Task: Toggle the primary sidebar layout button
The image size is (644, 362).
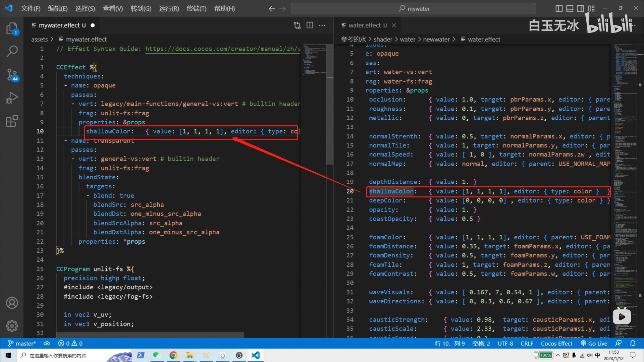Action: pyautogui.click(x=559, y=8)
